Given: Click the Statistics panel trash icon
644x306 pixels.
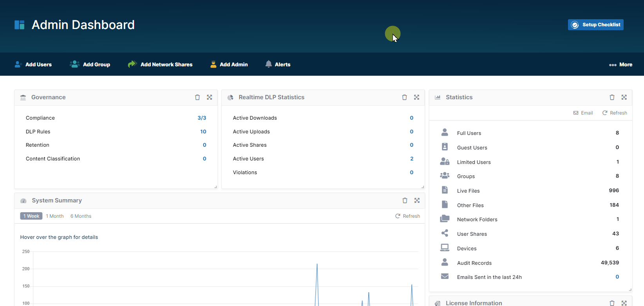Looking at the screenshot, I should 612,97.
